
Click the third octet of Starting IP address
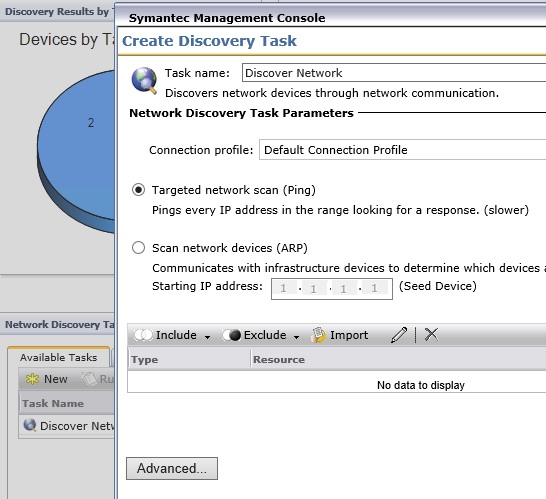tap(344, 288)
